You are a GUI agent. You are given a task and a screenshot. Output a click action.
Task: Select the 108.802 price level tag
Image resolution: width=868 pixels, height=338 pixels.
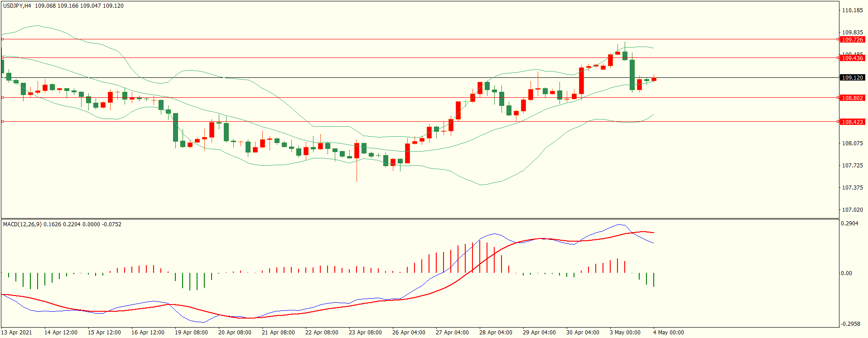[852, 98]
